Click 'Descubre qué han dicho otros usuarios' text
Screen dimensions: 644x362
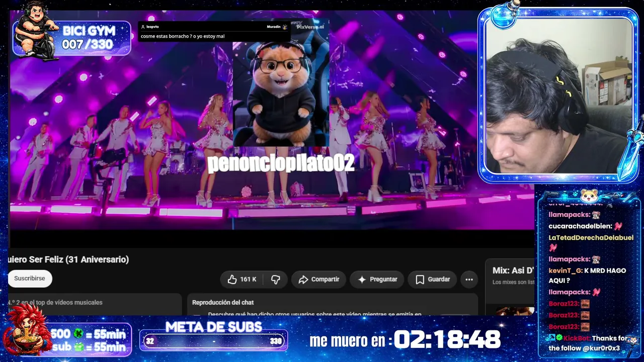(314, 314)
